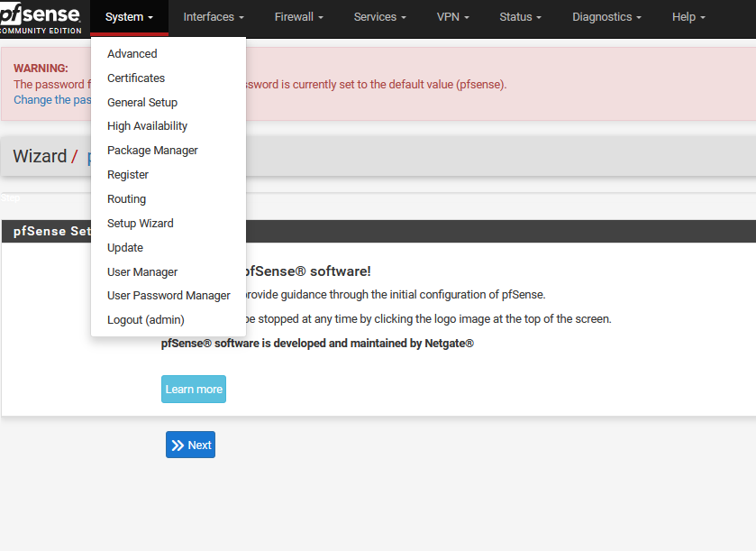756x551 pixels.
Task: Expand the Interfaces dropdown menu
Action: click(214, 17)
